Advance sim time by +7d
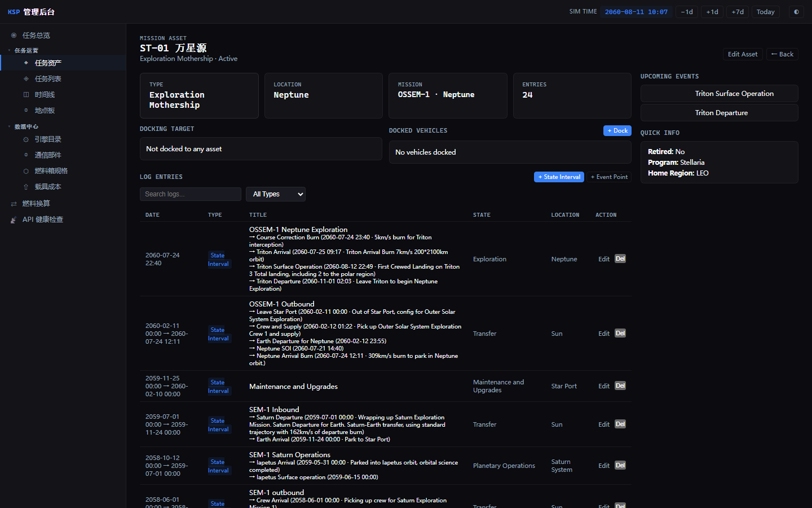Screen dimensions: 812x508 pos(738,12)
